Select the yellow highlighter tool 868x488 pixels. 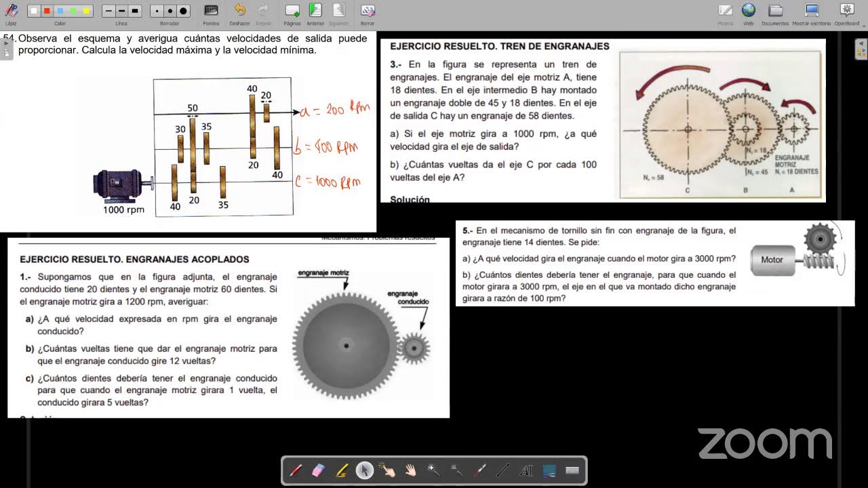(342, 470)
